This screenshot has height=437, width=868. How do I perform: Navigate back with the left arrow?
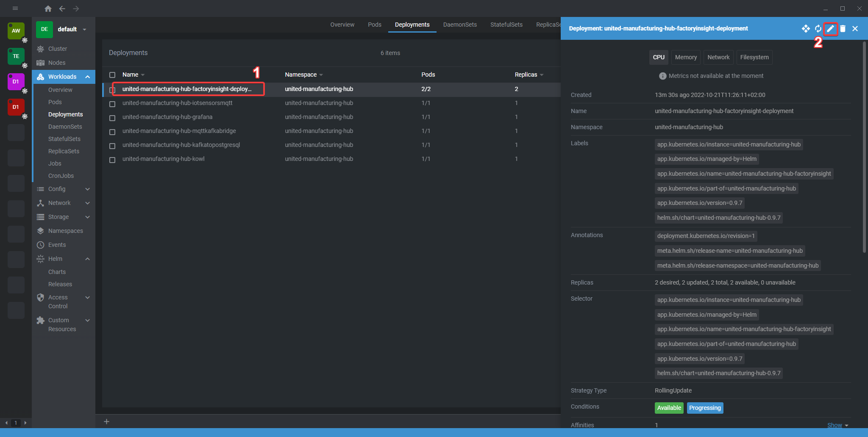click(x=62, y=8)
